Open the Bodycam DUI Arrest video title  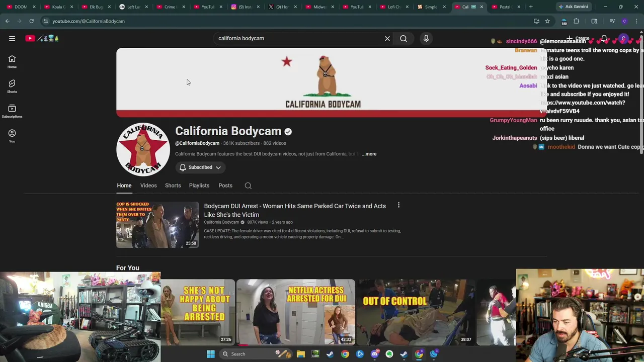295,210
